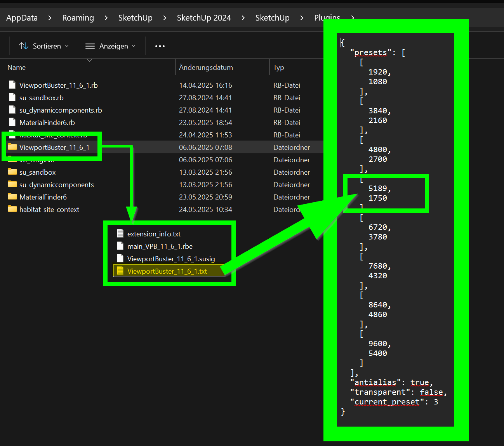Select the ViewportBuster_11_6_1.txt file
This screenshot has height=446, width=504.
click(167, 271)
